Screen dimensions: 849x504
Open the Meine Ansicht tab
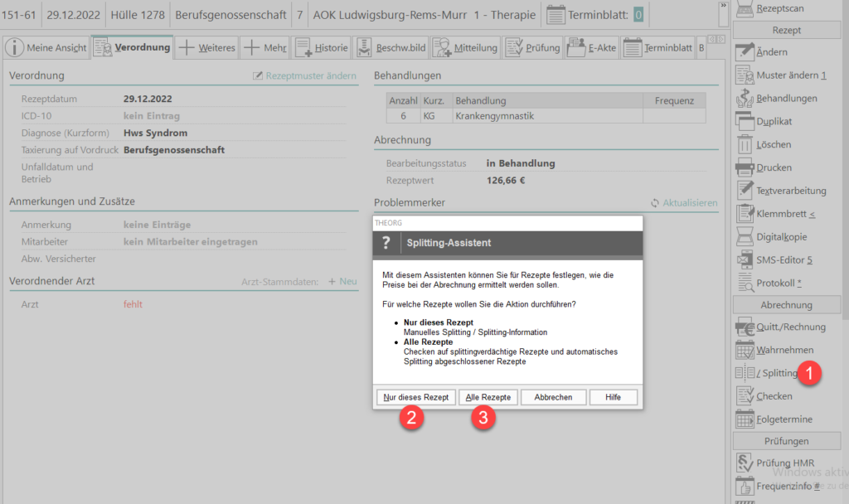46,48
